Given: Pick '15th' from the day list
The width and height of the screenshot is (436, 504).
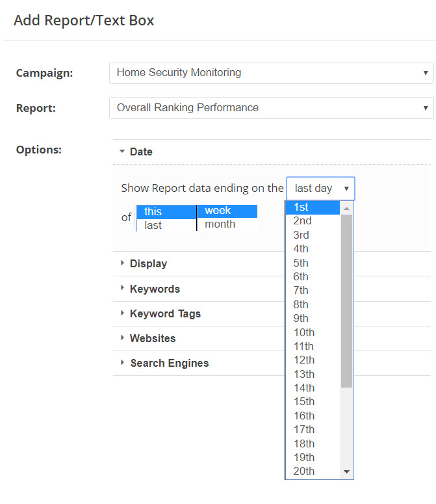Looking at the screenshot, I should (313, 402).
